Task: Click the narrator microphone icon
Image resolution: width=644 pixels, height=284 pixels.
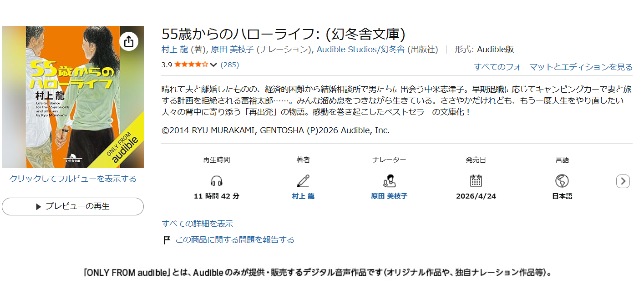Action: click(x=389, y=181)
